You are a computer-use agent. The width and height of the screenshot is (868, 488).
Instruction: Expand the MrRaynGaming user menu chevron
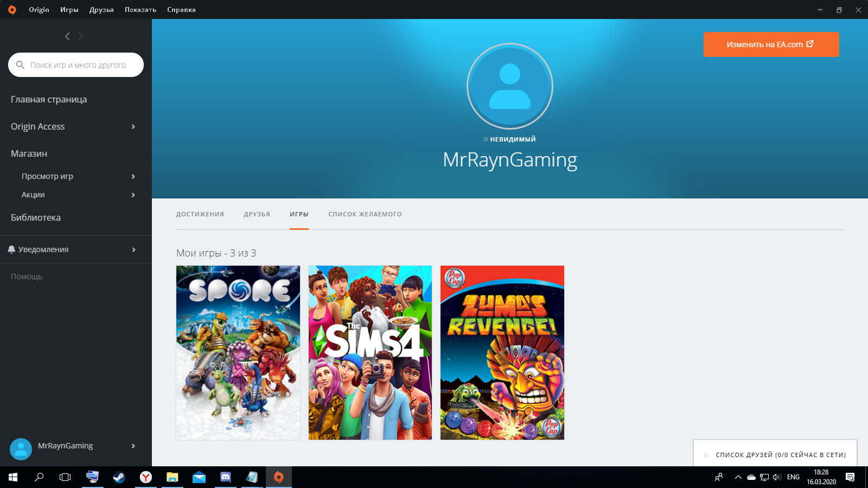point(133,446)
